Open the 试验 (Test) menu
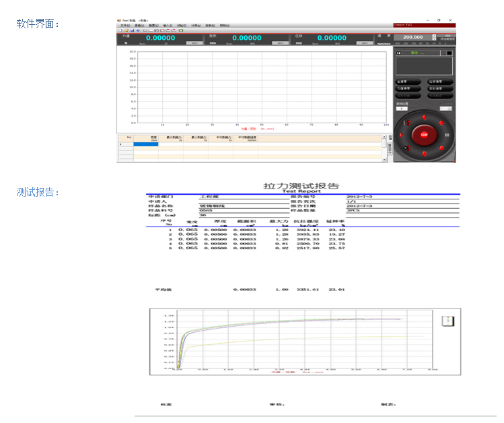The image size is (504, 423). click(182, 26)
